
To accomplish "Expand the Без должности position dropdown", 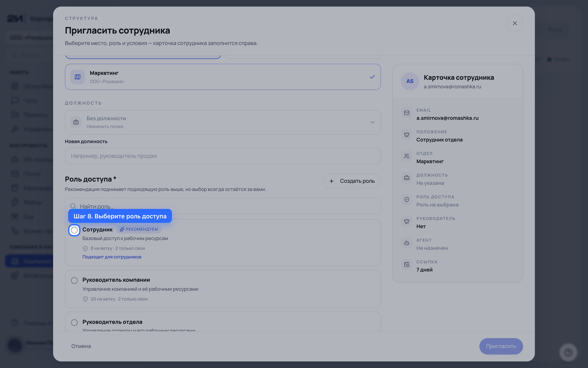I will [223, 122].
